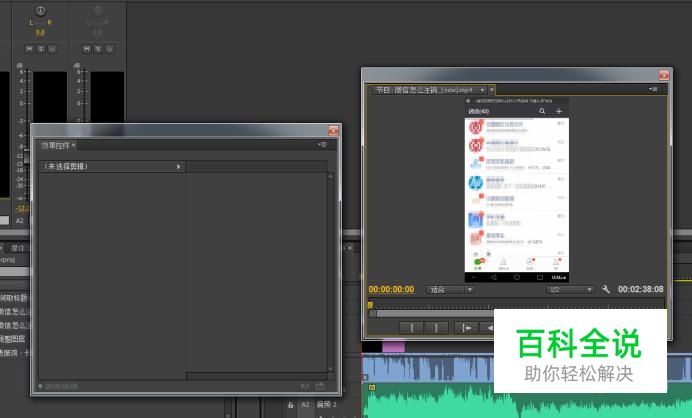Close the floating Effect Controls window
The height and width of the screenshot is (418, 692).
point(333,130)
